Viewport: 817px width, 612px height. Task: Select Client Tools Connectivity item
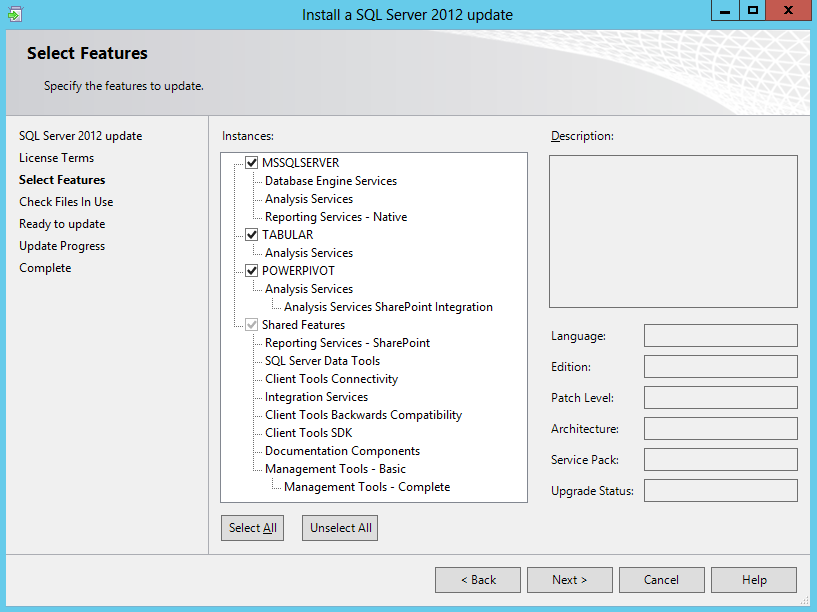(331, 379)
